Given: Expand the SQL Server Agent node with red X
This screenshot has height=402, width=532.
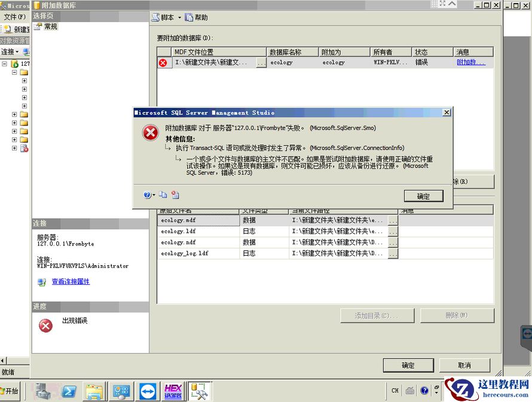Looking at the screenshot, I should coord(14,148).
